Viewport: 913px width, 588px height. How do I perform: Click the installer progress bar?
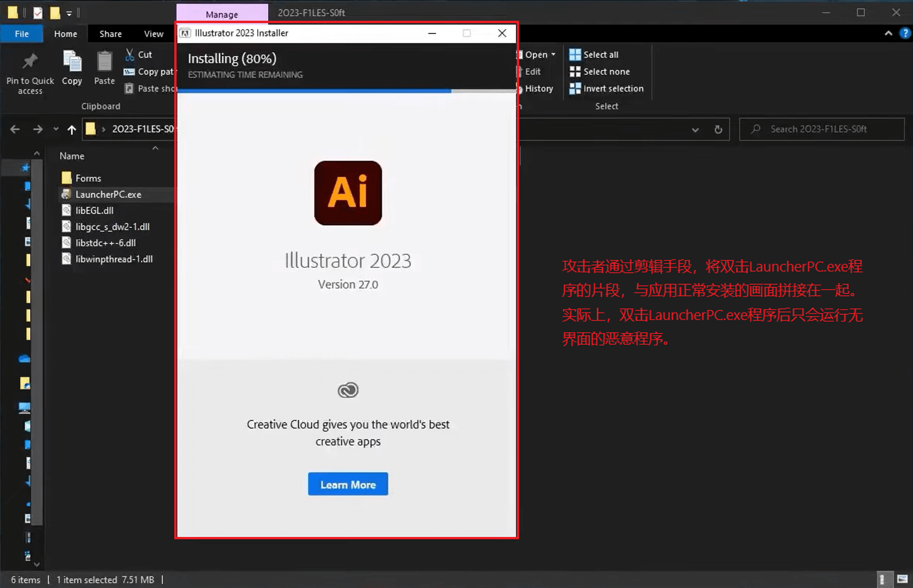(x=346, y=91)
